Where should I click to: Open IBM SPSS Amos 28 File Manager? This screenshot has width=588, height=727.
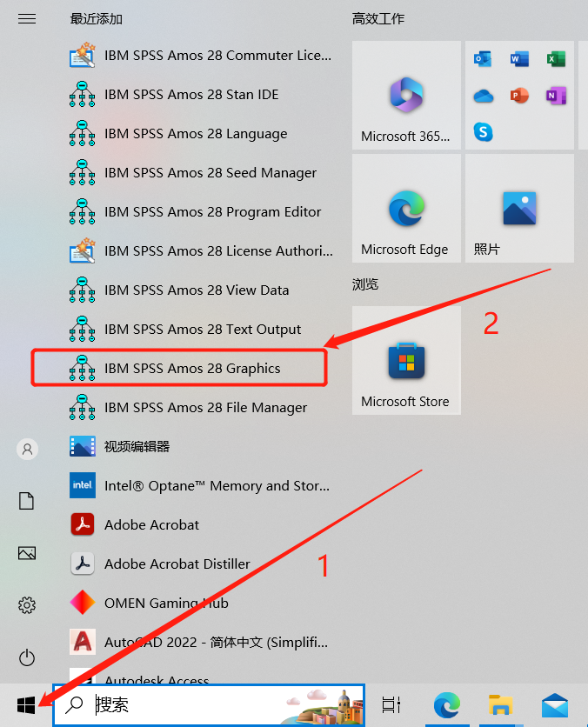click(205, 408)
